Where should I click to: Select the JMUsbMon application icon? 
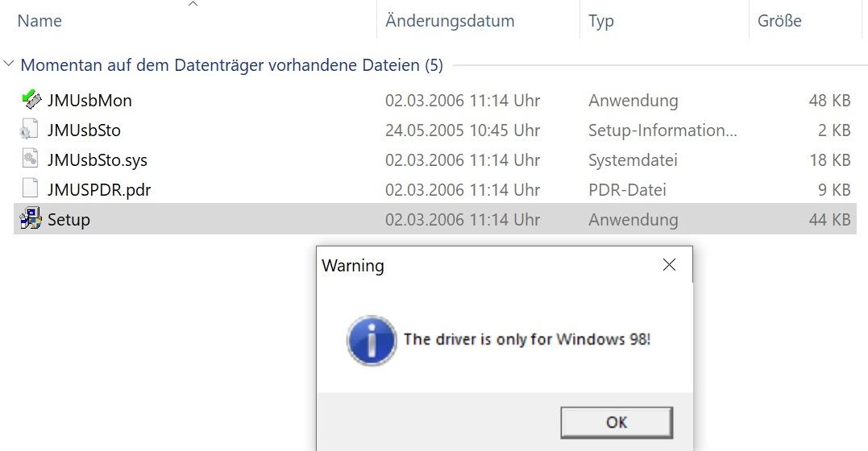coord(31,100)
